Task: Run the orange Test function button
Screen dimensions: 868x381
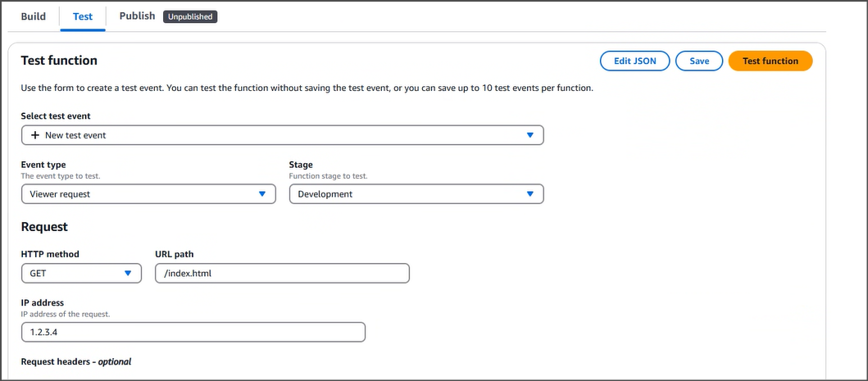Action: (770, 61)
